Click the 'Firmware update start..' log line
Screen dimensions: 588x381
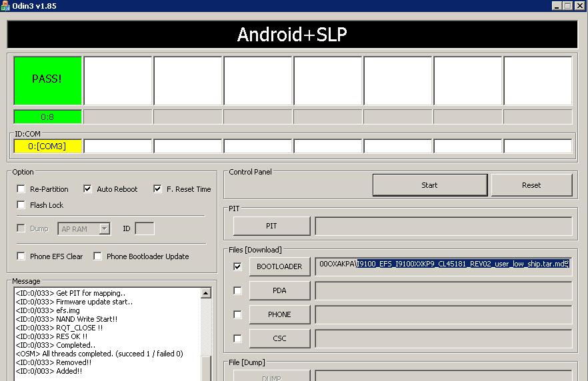[74, 302]
